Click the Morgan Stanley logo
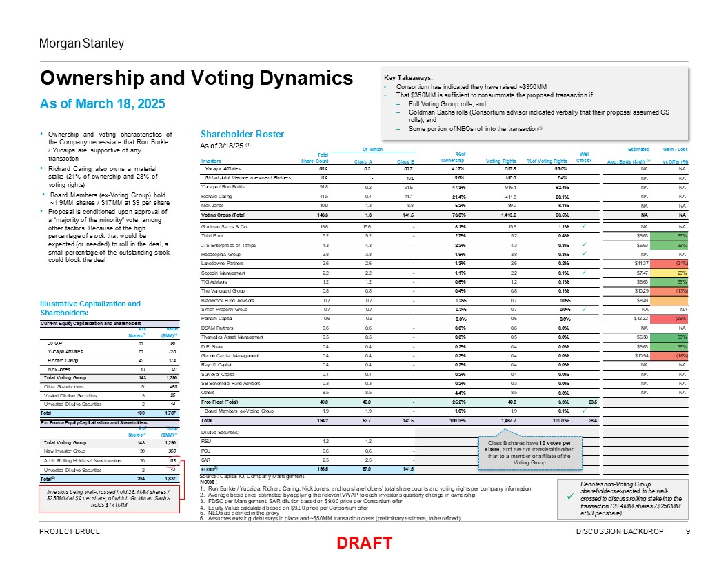728x563 pixels. [x=82, y=43]
